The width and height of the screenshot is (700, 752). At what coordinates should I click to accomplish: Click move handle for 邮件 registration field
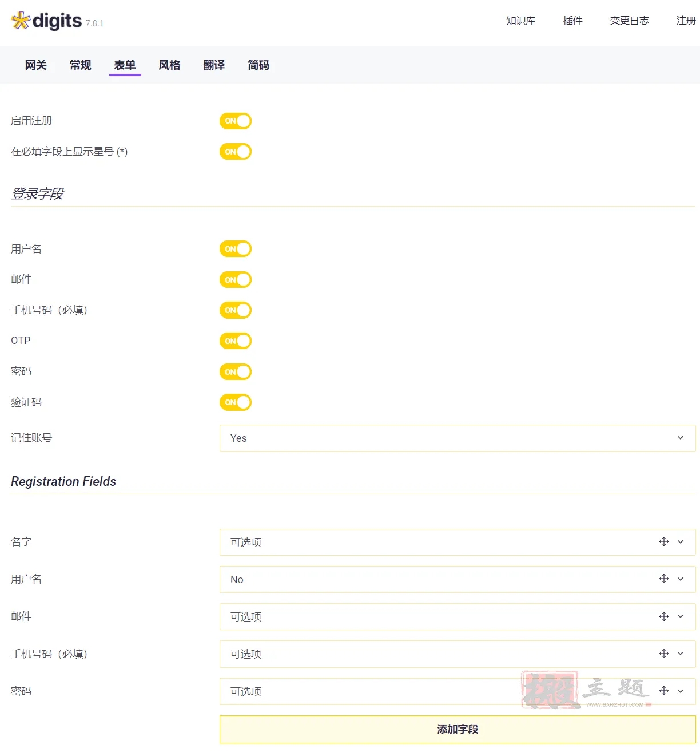[664, 616]
